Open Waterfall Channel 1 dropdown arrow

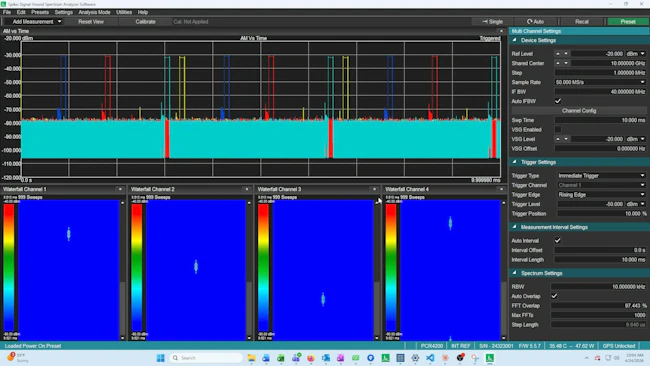tap(120, 189)
